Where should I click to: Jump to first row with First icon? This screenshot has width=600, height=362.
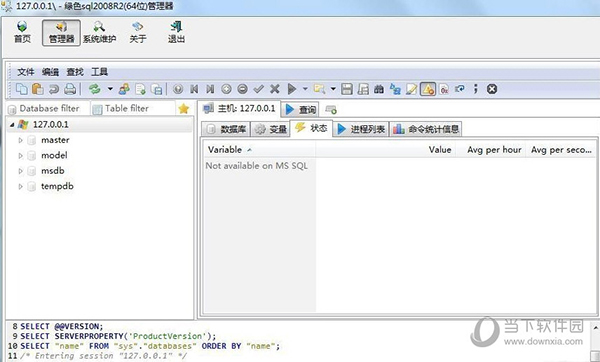194,89
